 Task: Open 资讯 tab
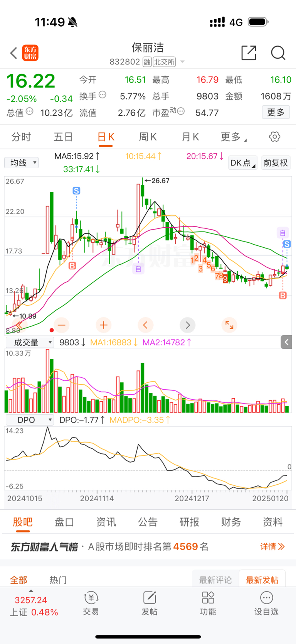coord(106,522)
